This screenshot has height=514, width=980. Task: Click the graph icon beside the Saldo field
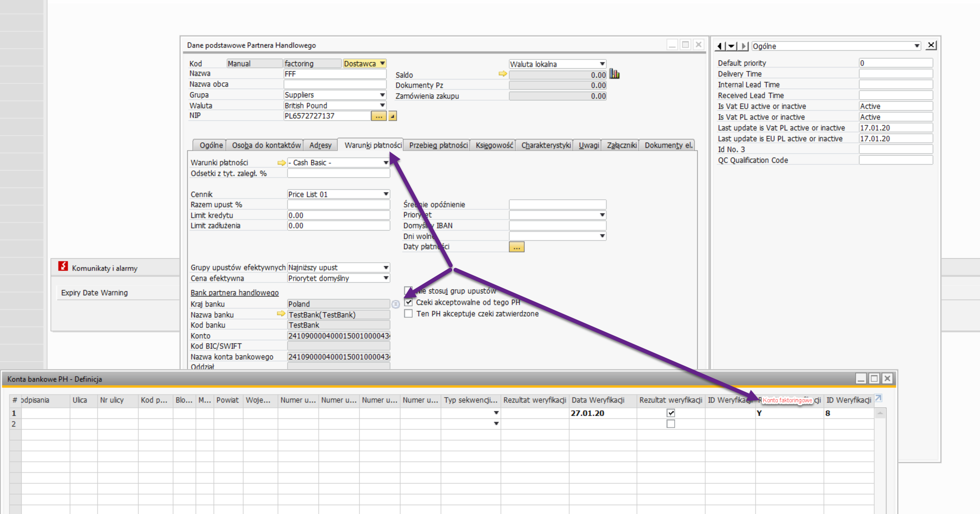(x=614, y=74)
